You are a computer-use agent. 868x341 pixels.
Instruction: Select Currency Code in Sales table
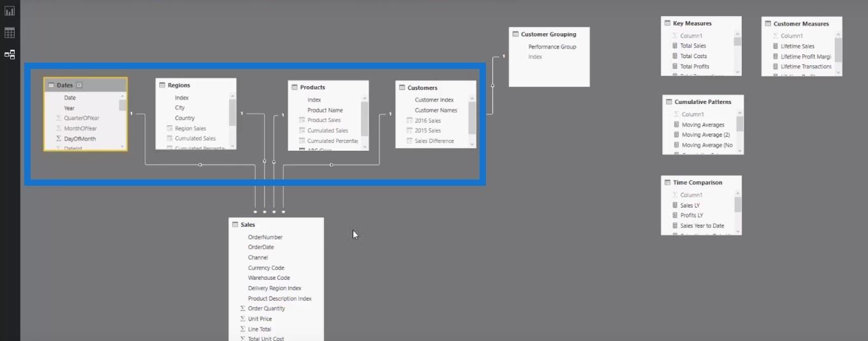(x=267, y=268)
